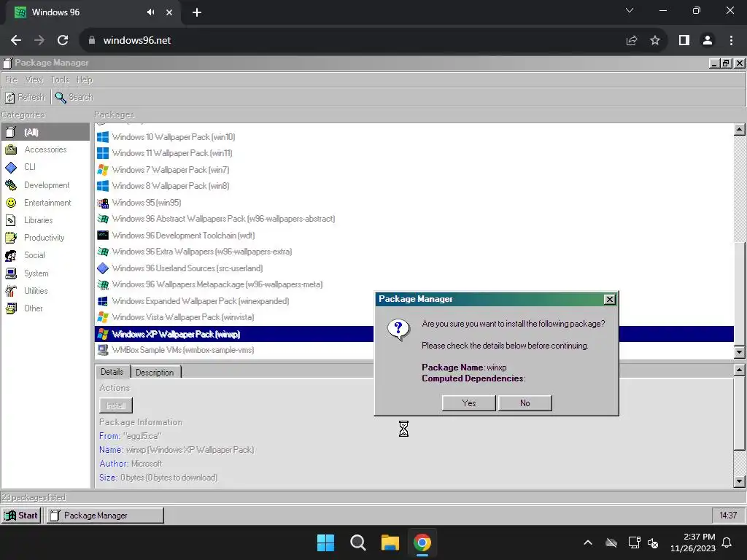747x560 pixels.
Task: Bookmark this page with star icon
Action: pos(655,40)
